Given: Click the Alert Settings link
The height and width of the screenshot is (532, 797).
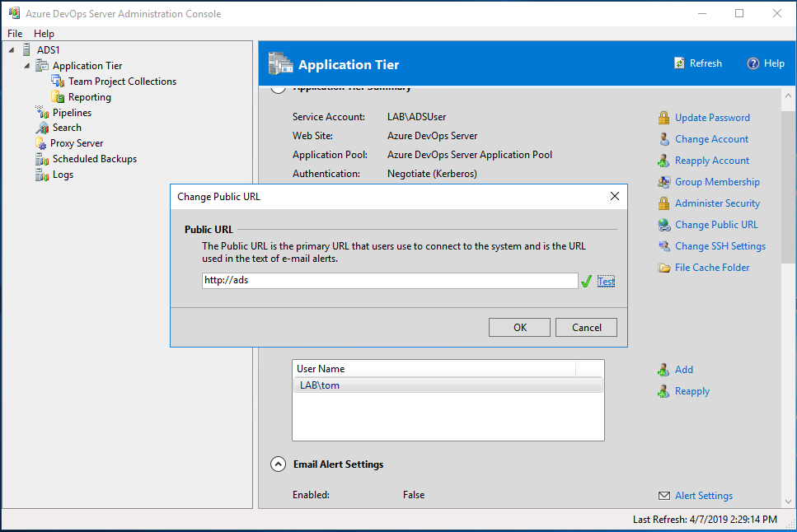Looking at the screenshot, I should coord(704,496).
